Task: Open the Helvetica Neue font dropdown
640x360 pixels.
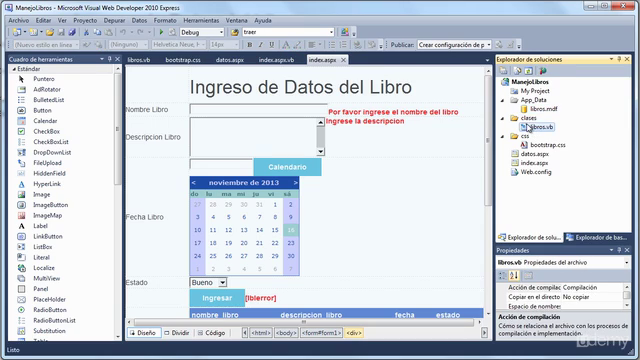Action: pyautogui.click(x=203, y=45)
